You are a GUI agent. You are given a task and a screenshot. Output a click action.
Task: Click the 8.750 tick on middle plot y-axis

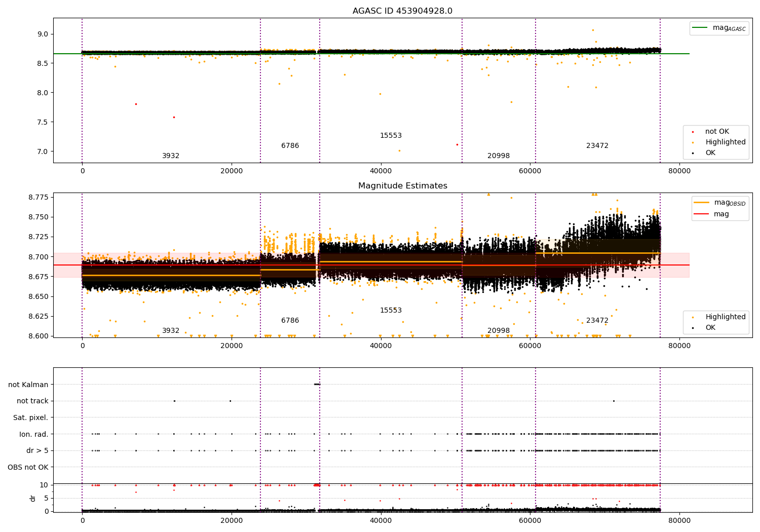(39, 217)
